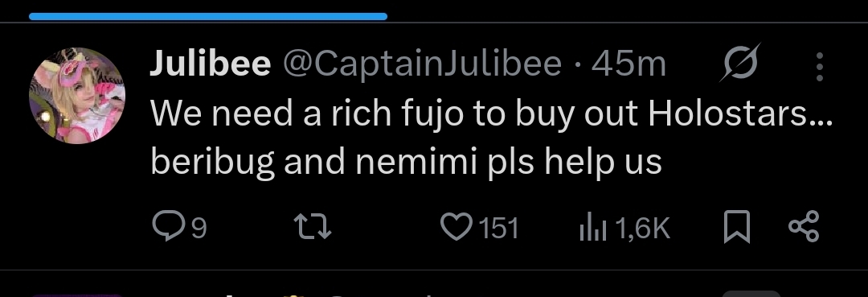Open the tweet via the 45m timestamp
This screenshot has width=868, height=297.
click(x=628, y=64)
